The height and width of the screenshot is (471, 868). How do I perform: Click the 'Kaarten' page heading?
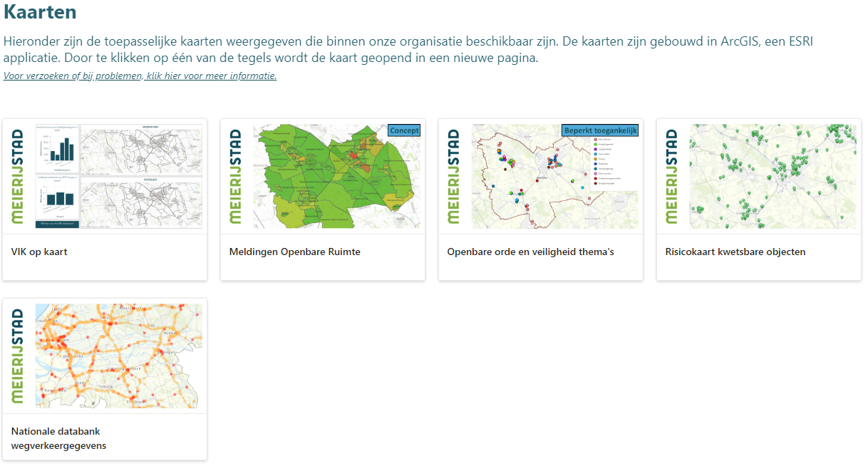click(x=40, y=12)
